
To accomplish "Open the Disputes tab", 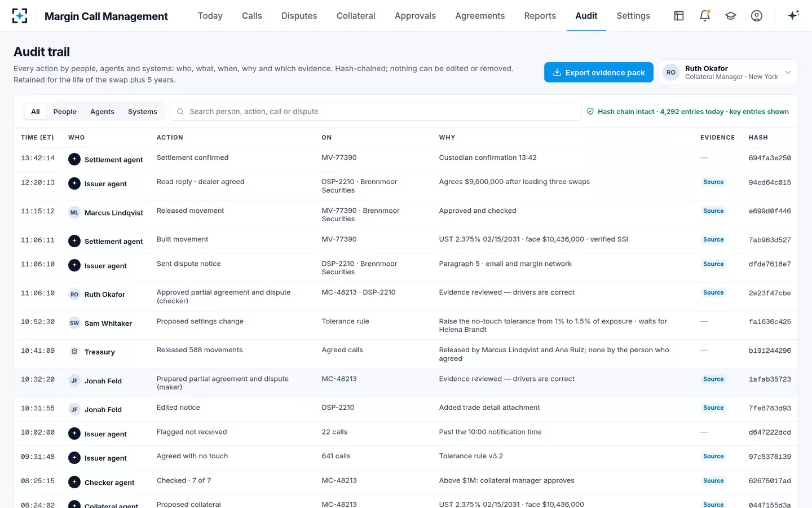I will click(299, 16).
